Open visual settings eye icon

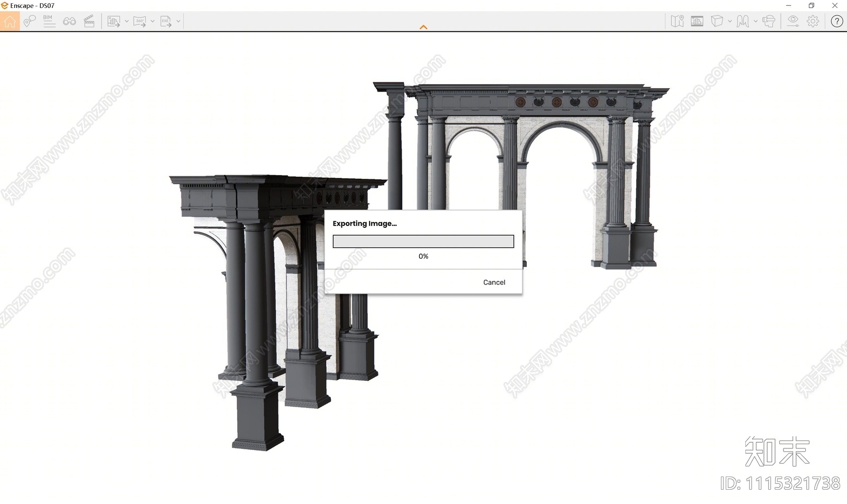point(792,21)
